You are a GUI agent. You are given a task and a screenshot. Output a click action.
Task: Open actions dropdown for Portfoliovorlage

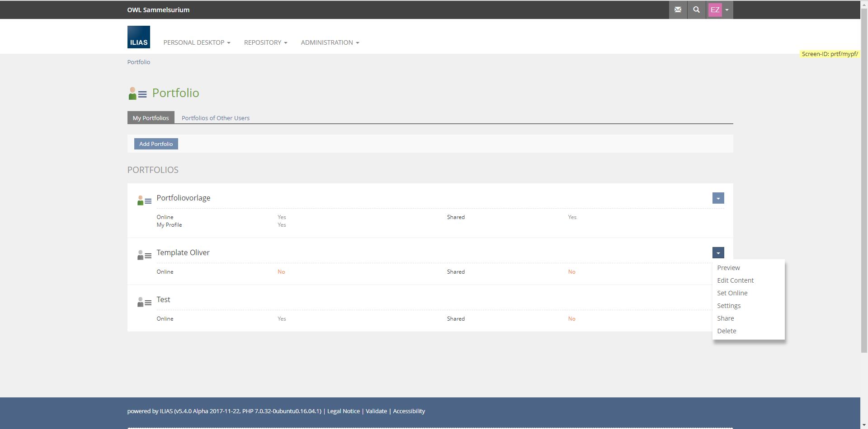(x=718, y=198)
